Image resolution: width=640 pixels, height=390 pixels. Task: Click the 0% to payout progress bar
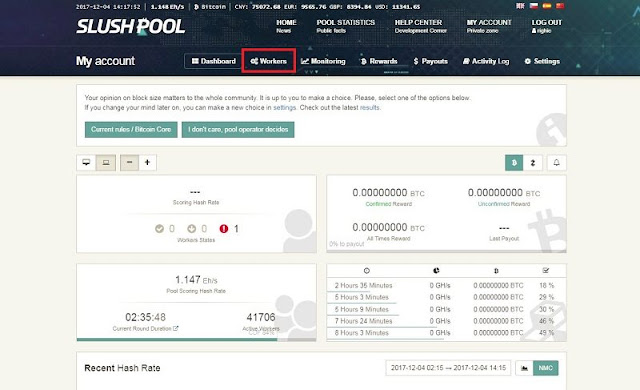point(446,251)
